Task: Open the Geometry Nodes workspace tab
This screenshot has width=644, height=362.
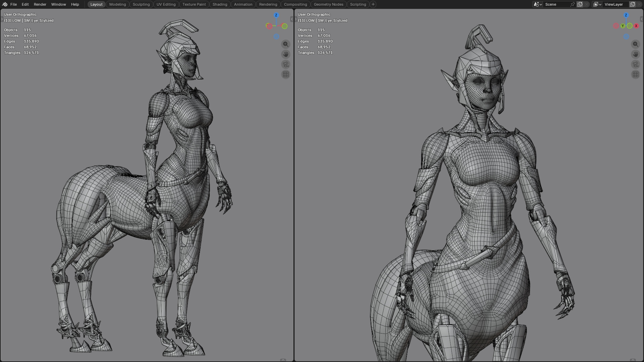Action: pos(328,4)
